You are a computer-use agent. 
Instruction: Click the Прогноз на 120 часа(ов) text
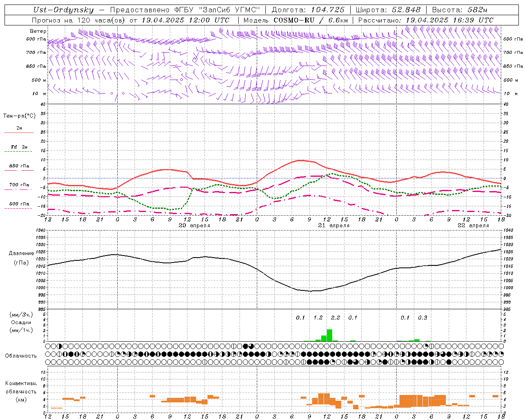(79, 20)
